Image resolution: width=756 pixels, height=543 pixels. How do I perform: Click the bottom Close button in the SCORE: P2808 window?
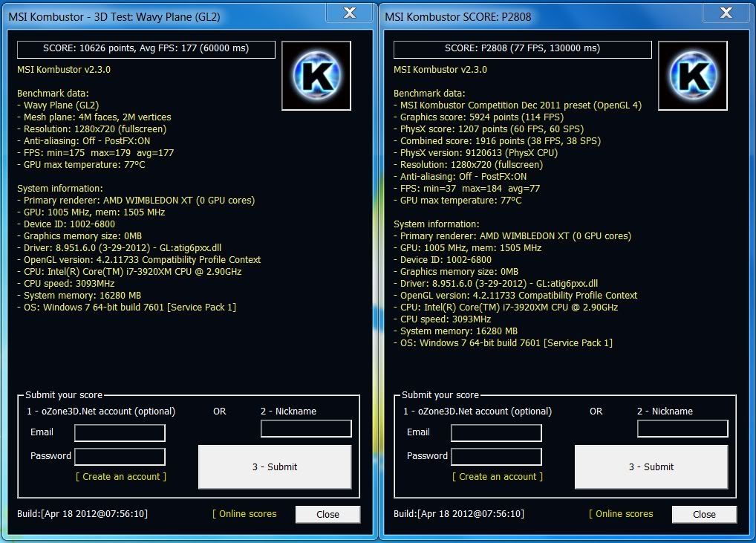point(705,515)
